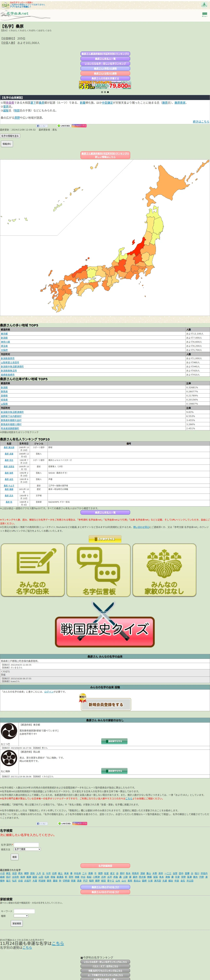Select third carousel dot under the ad banner
The width and height of the screenshot is (210, 980).
(108, 92)
